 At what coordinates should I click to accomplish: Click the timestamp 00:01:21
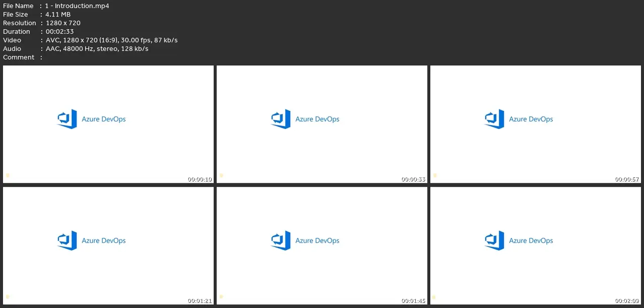(200, 301)
